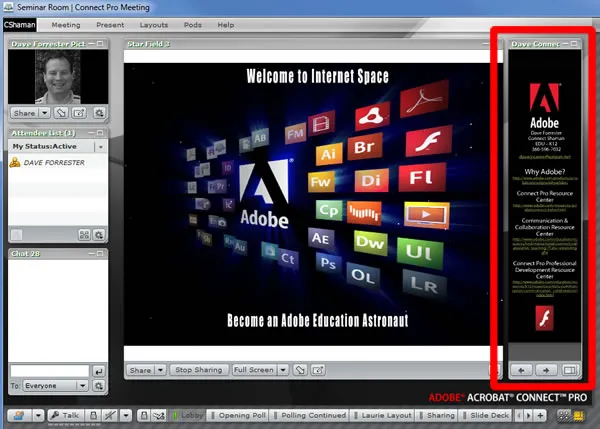Expand dropdown next to camera and voice icon
This screenshot has height=429, width=600.
pyautogui.click(x=38, y=415)
